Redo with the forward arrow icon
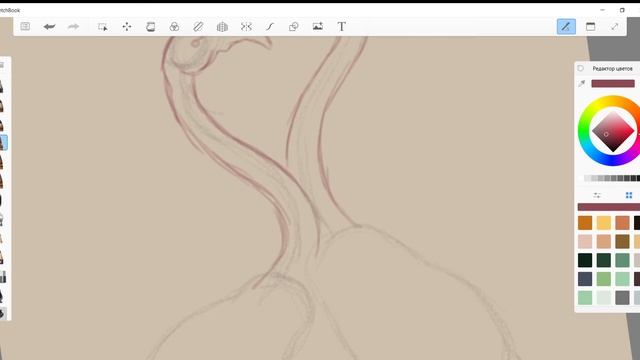This screenshot has width=640, height=360. [x=73, y=27]
